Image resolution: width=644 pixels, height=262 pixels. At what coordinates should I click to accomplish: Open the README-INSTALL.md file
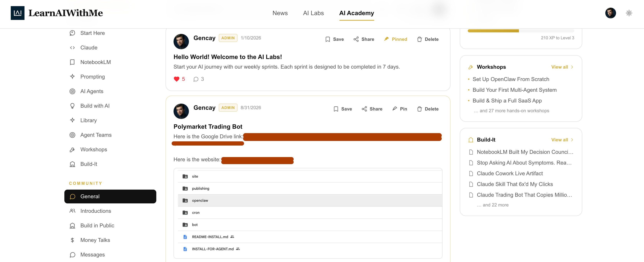[x=310, y=237]
